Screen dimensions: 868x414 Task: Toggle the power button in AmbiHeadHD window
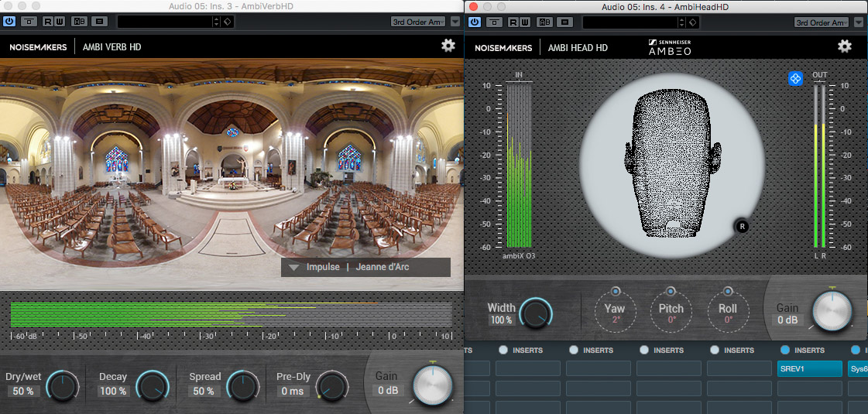coord(475,22)
